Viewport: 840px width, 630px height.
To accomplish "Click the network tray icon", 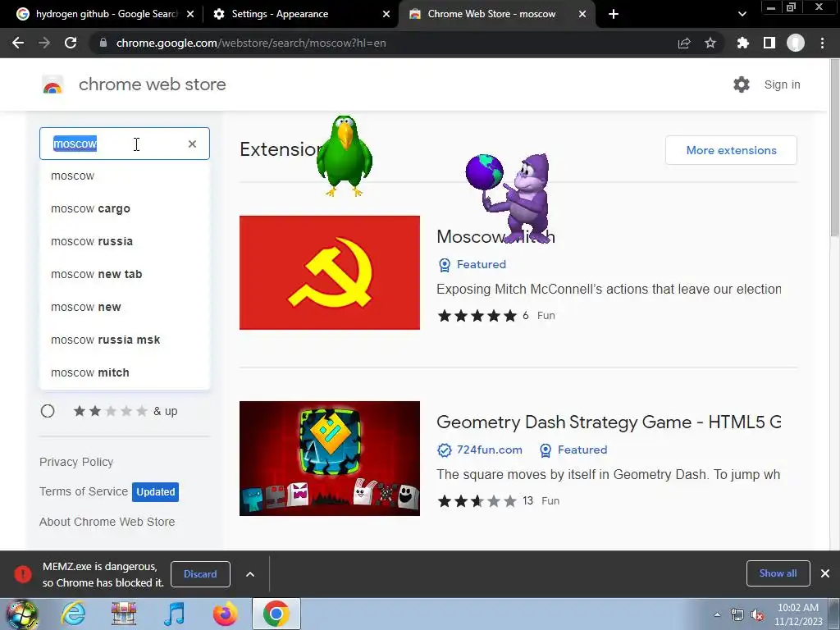I will 737,615.
